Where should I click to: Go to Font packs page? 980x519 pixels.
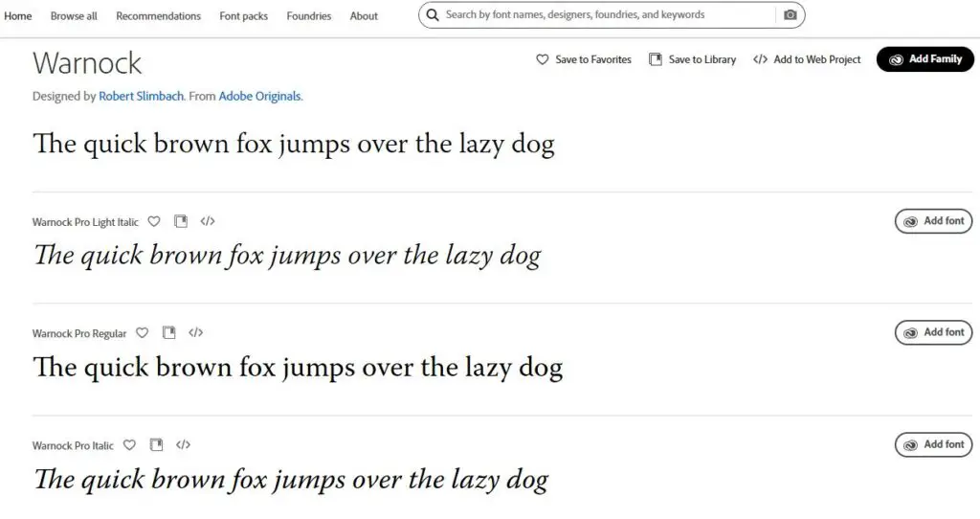tap(244, 16)
